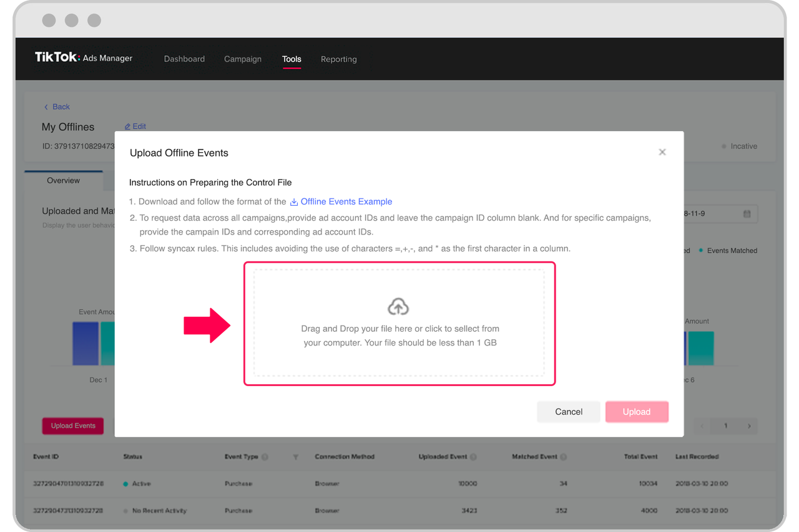Click the info icon beside Matched Event header
799x532 pixels.
coord(565,457)
